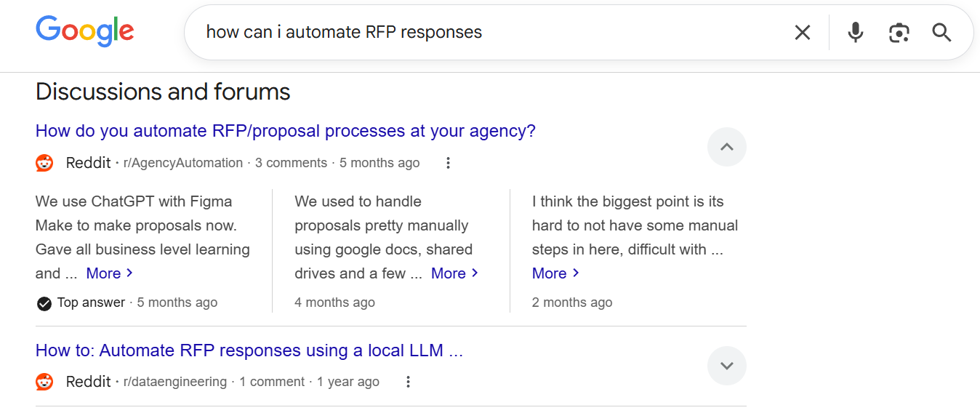
Task: Click the "r/dataengineering" subreddit text
Action: pyautogui.click(x=175, y=382)
